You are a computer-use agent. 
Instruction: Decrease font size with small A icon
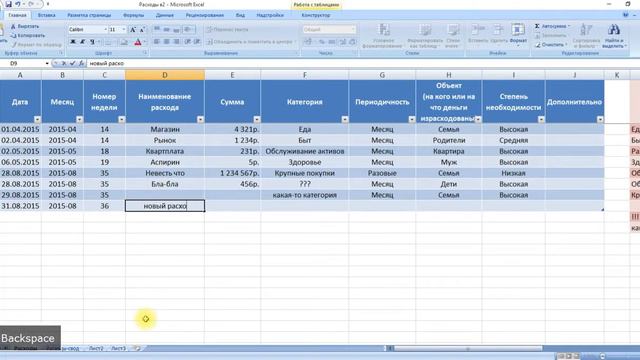tap(142, 30)
